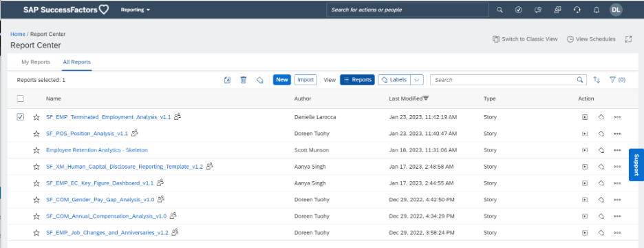Click the New button

click(x=282, y=80)
